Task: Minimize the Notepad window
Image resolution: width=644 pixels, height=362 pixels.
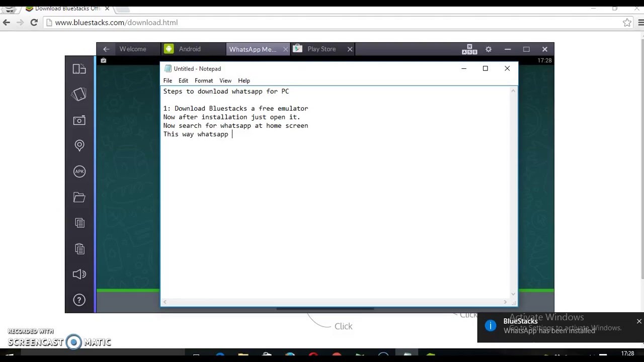Action: pyautogui.click(x=464, y=68)
